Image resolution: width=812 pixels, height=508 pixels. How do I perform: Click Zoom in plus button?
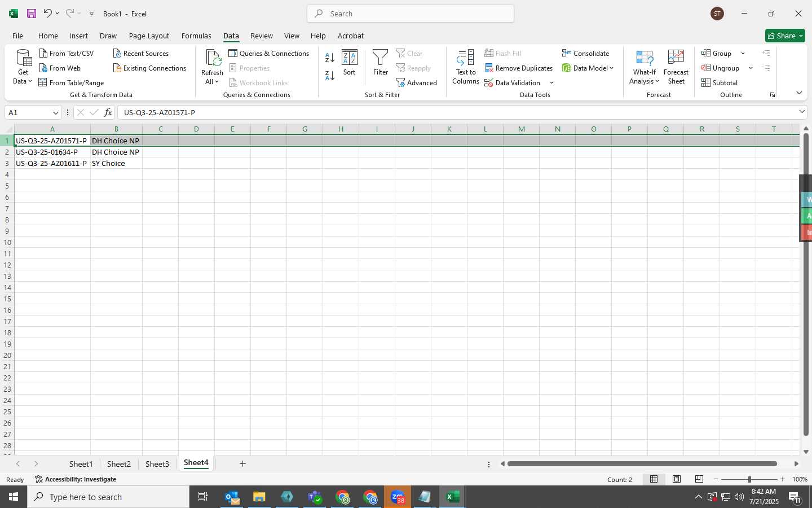pos(782,479)
